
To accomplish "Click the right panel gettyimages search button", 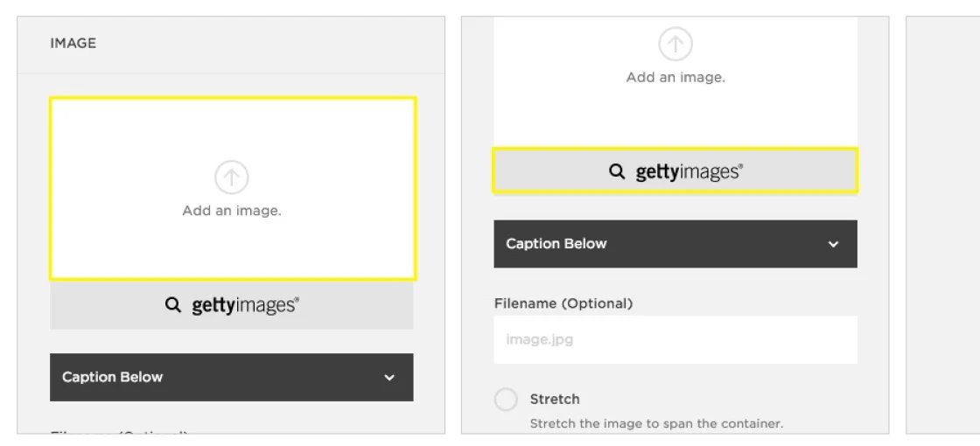I will click(x=675, y=171).
